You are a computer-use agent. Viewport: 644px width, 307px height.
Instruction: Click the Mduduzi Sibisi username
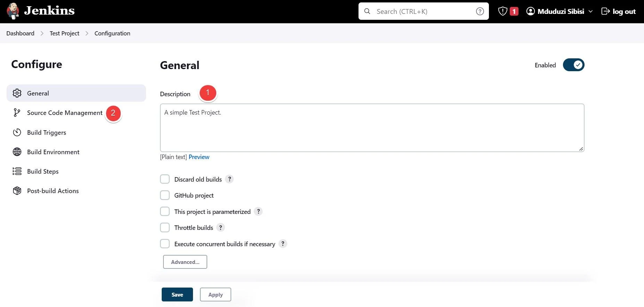point(561,11)
